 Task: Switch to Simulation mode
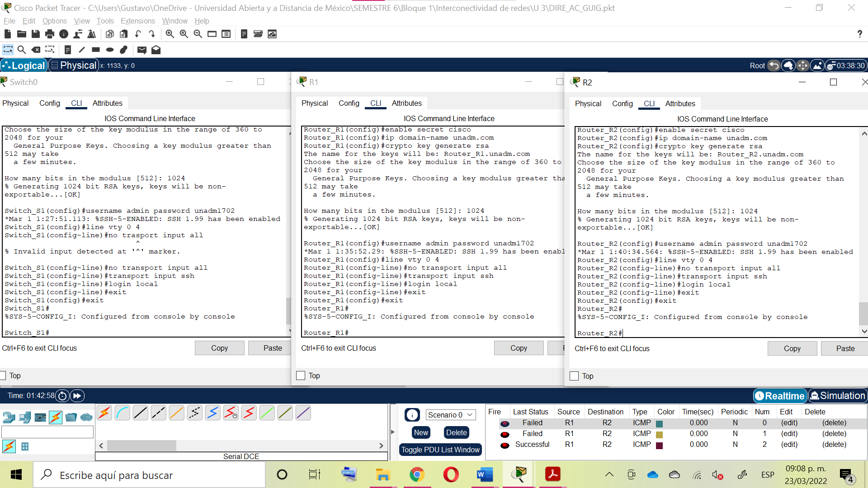point(838,396)
